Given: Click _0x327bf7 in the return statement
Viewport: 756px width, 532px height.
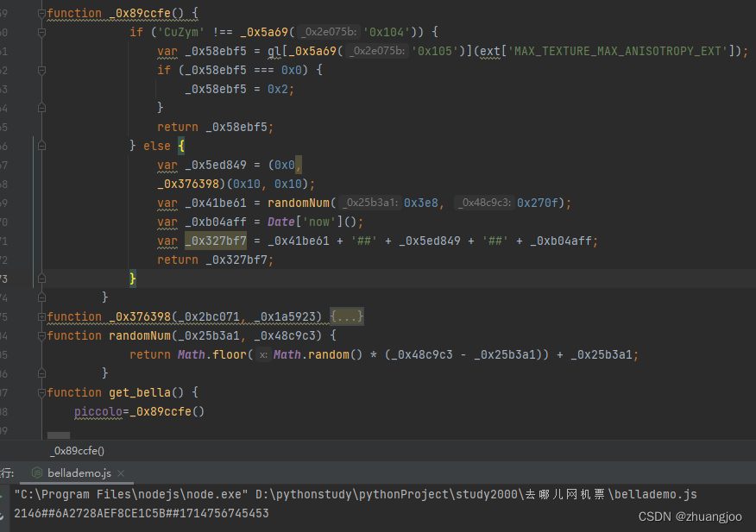Looking at the screenshot, I should (236, 260).
